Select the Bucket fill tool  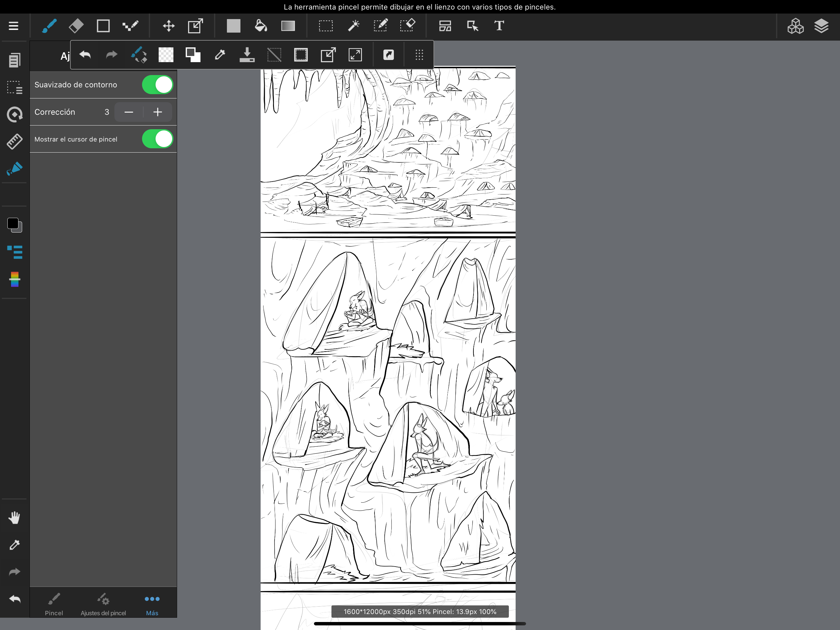[260, 26]
